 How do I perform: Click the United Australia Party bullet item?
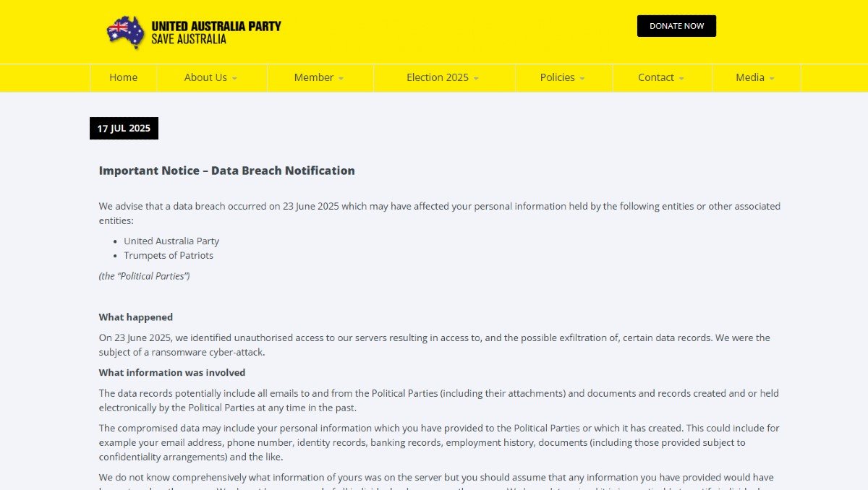click(171, 241)
